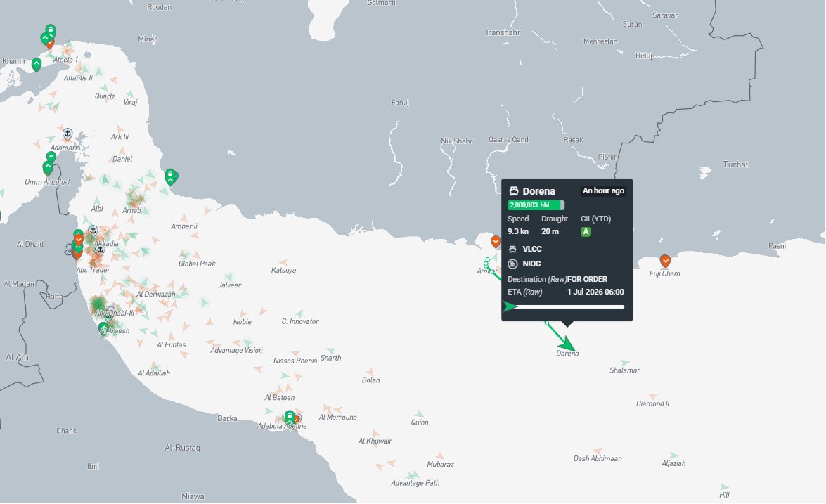Select the orange port marker above Amur

coord(495,242)
